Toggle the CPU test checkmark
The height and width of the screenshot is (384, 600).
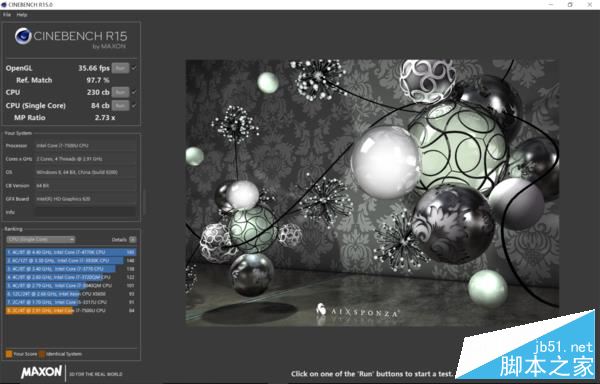click(x=134, y=92)
